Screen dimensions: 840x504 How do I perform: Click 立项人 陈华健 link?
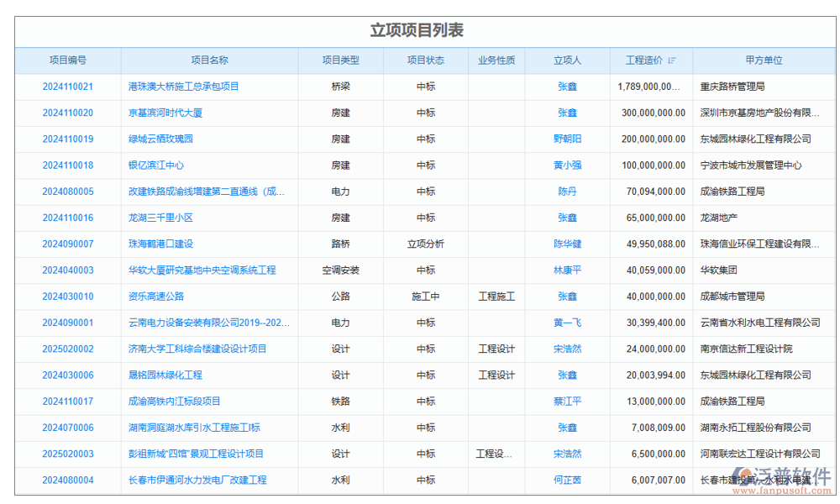pos(567,244)
